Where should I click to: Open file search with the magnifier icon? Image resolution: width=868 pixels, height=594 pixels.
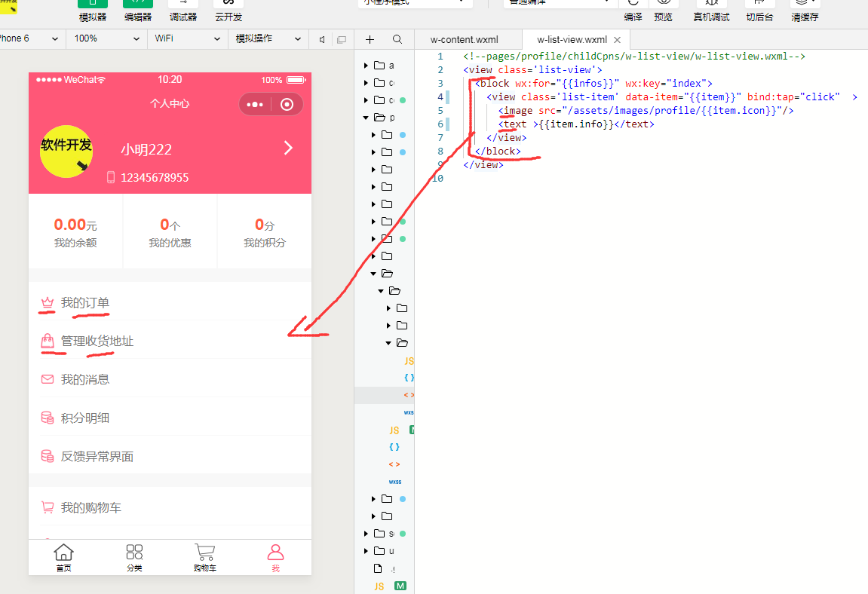[397, 39]
